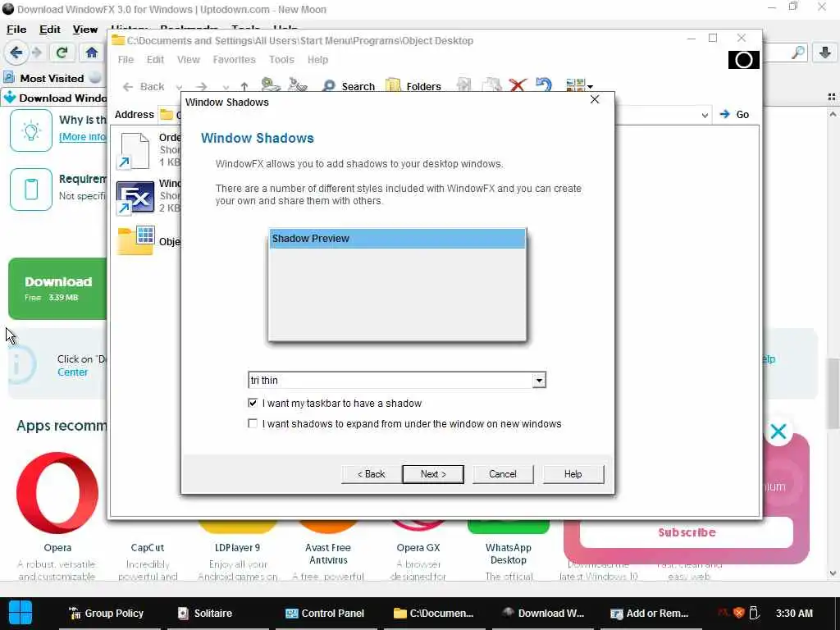Open the browser File menu
The height and width of the screenshot is (630, 840).
[16, 30]
